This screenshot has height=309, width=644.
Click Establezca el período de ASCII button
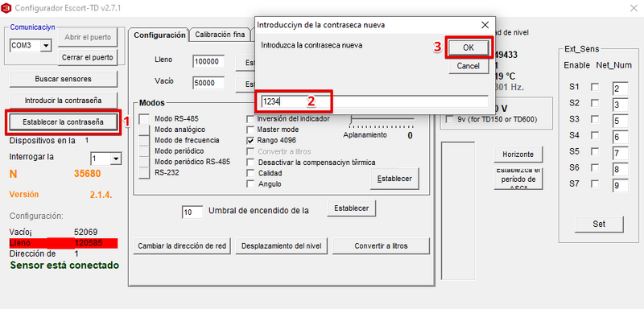(x=518, y=179)
